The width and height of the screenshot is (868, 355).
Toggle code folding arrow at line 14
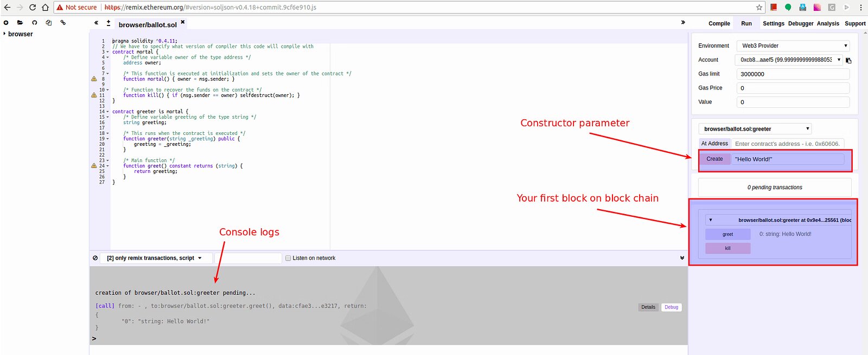tap(107, 112)
